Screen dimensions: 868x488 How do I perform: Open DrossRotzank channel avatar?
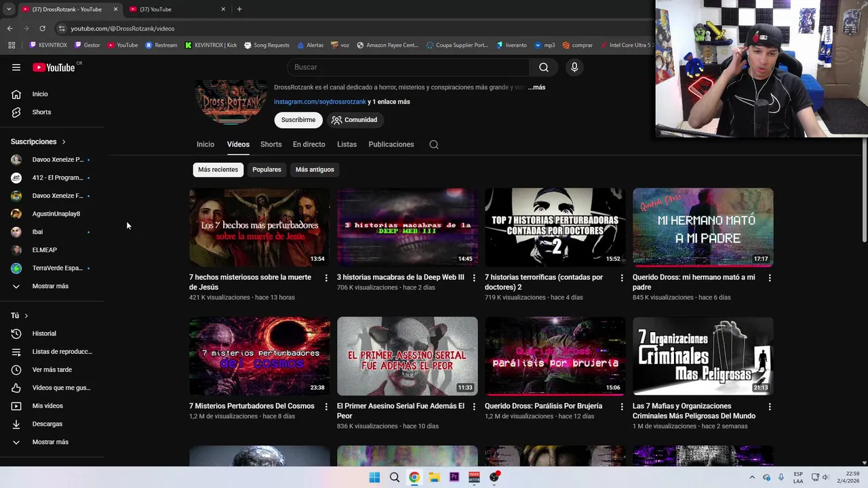[x=231, y=102]
